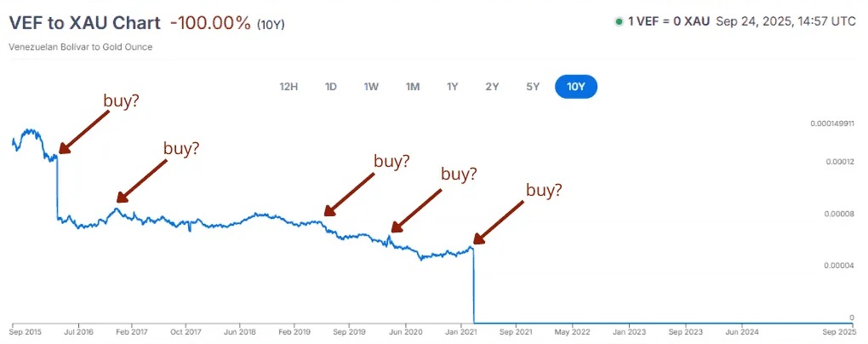This screenshot has height=344, width=868.
Task: Select the 12H time range tab
Action: 288,86
